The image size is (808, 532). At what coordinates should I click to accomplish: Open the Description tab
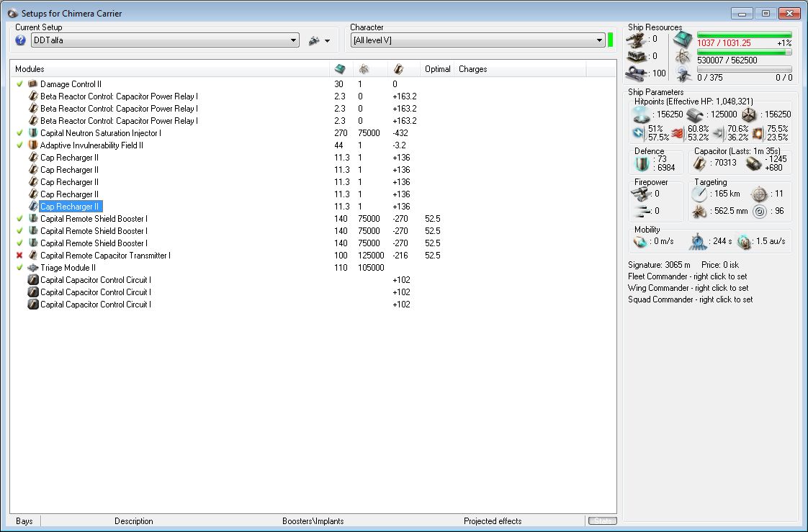point(133,521)
